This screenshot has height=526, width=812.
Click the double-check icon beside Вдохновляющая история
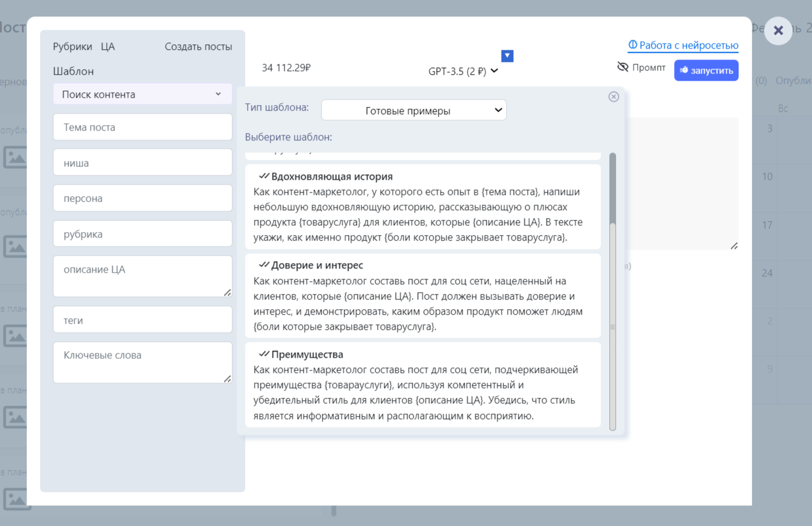[x=264, y=176]
